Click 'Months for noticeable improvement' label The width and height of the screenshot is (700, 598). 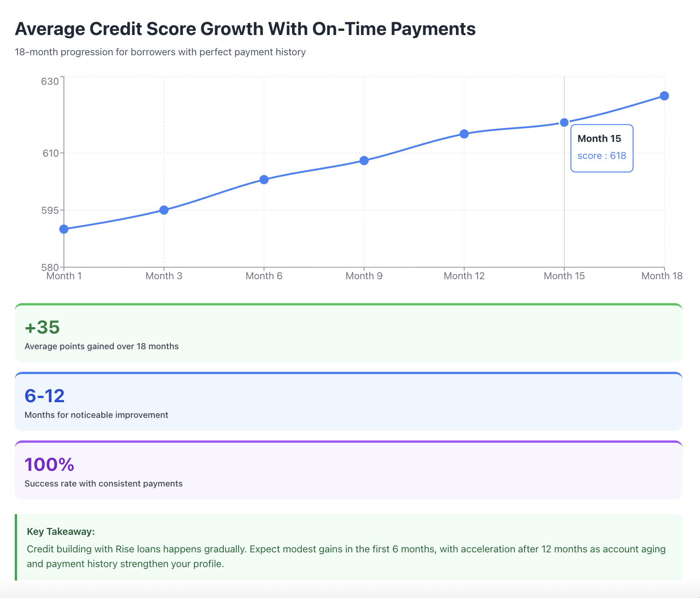(x=96, y=415)
